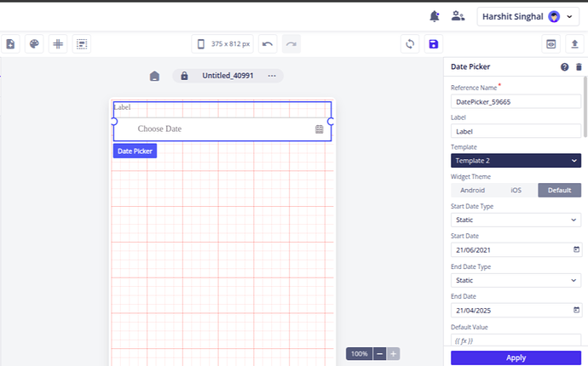
Task: Toggle the lock icon beside Untitled_40991
Action: pos(184,76)
